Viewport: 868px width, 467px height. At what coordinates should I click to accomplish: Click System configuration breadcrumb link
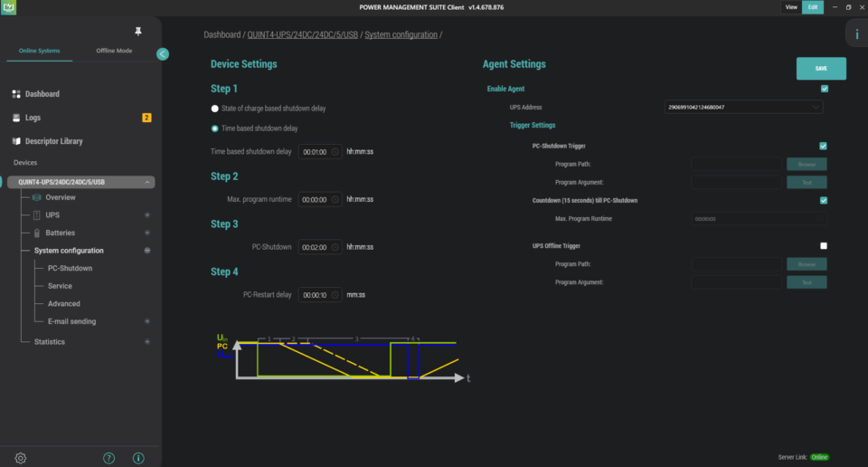401,34
